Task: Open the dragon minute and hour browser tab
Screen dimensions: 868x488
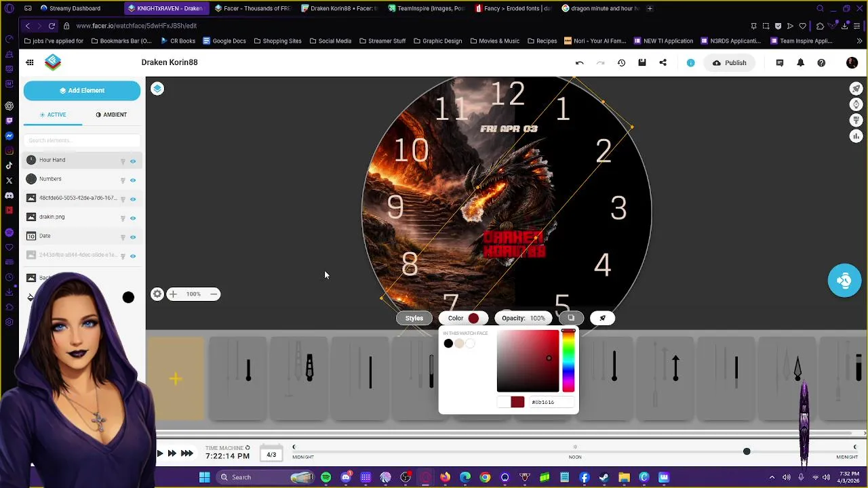Action: [601, 8]
